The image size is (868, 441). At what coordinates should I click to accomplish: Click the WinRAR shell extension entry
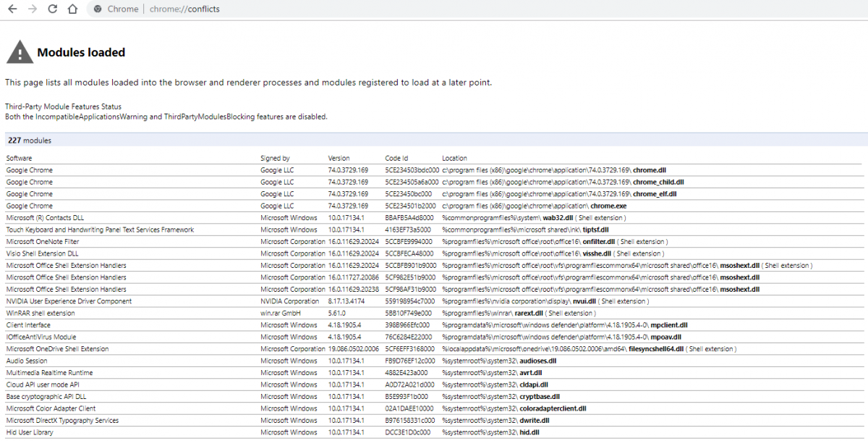(x=41, y=313)
